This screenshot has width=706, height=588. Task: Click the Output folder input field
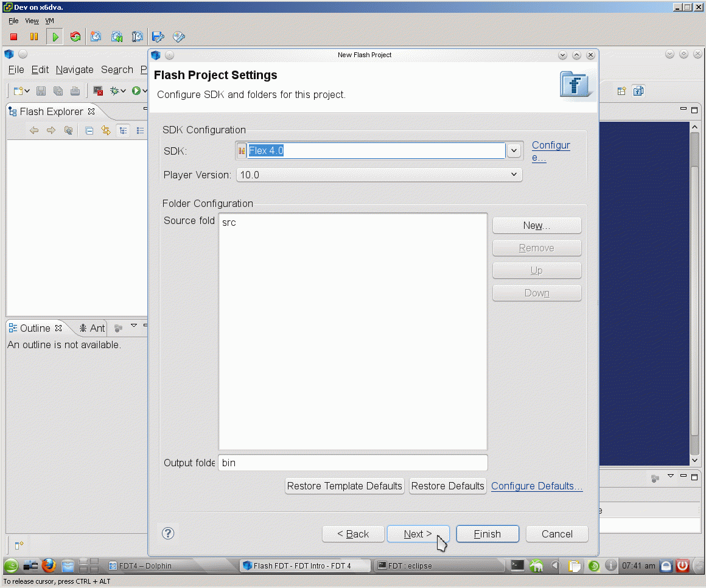[352, 463]
